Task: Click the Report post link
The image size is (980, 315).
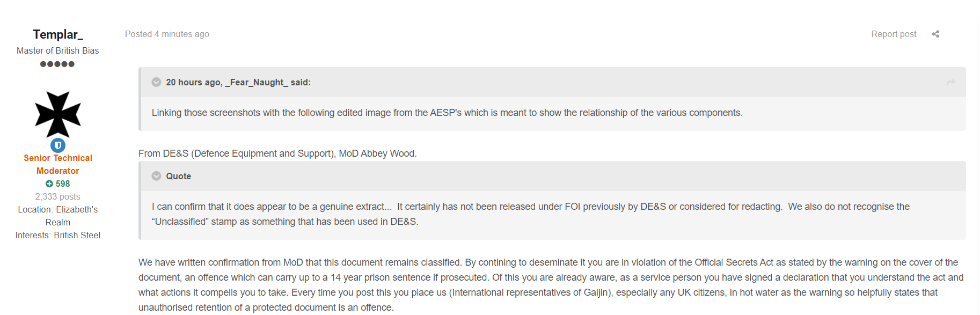Action: (894, 34)
